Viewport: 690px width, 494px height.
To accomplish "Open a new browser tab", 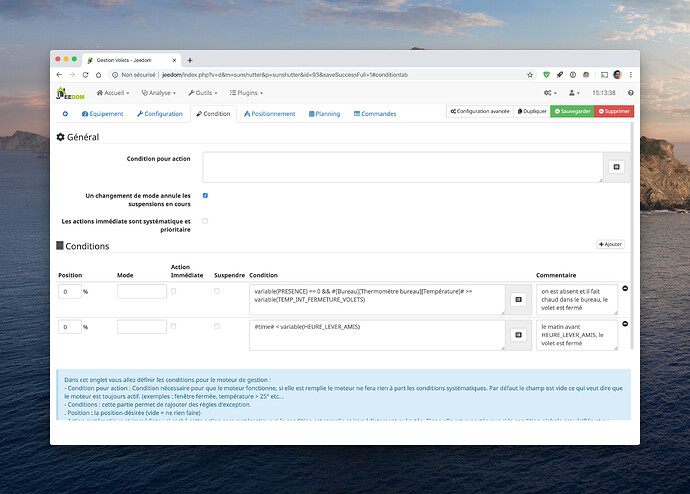I will pyautogui.click(x=190, y=60).
